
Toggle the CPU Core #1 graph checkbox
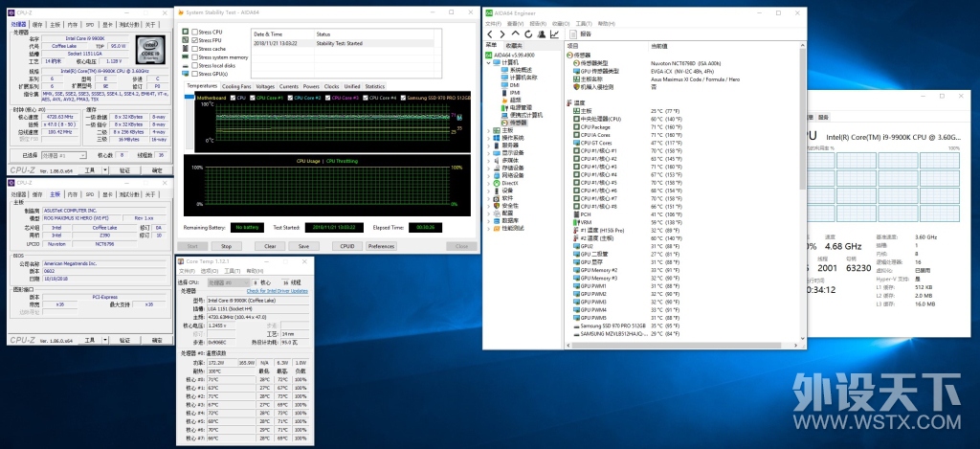coord(252,99)
